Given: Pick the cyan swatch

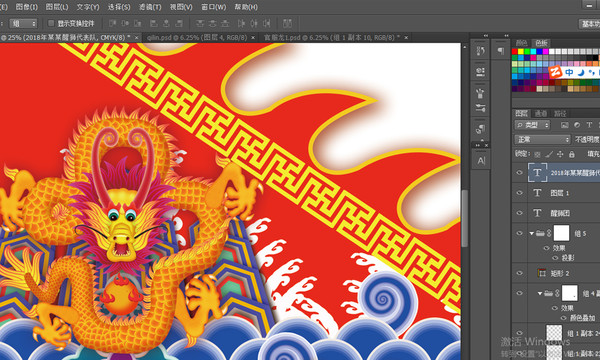Looking at the screenshot, I should (533, 52).
